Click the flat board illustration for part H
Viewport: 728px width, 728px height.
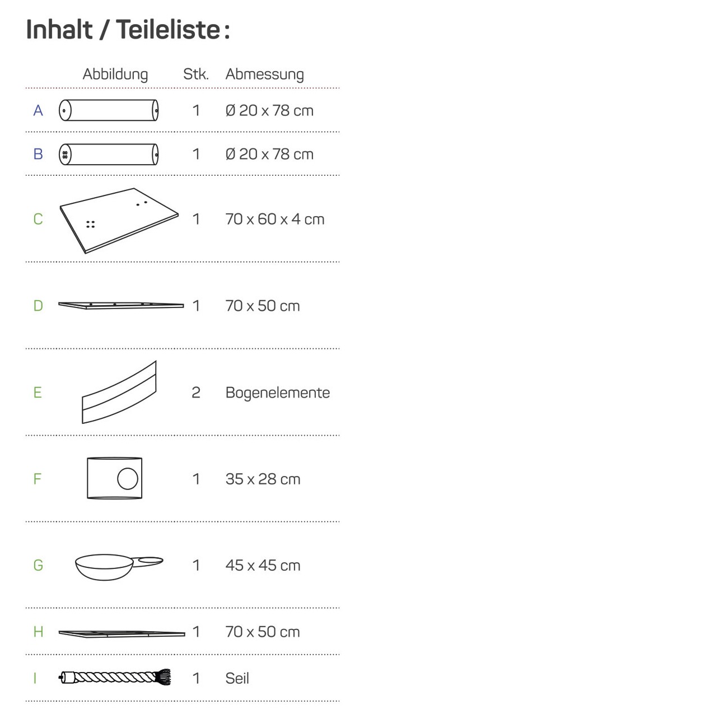click(122, 633)
